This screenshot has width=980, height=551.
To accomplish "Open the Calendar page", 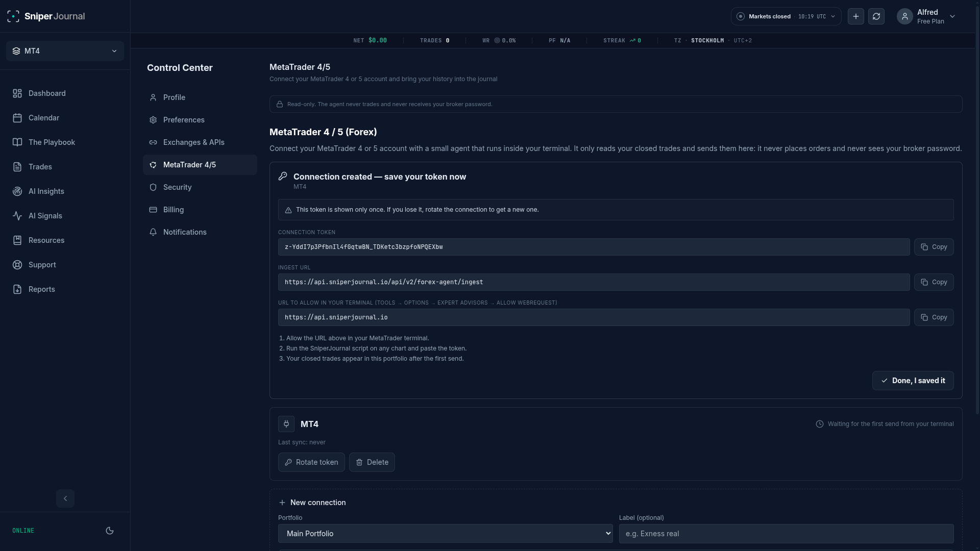I will [65, 118].
